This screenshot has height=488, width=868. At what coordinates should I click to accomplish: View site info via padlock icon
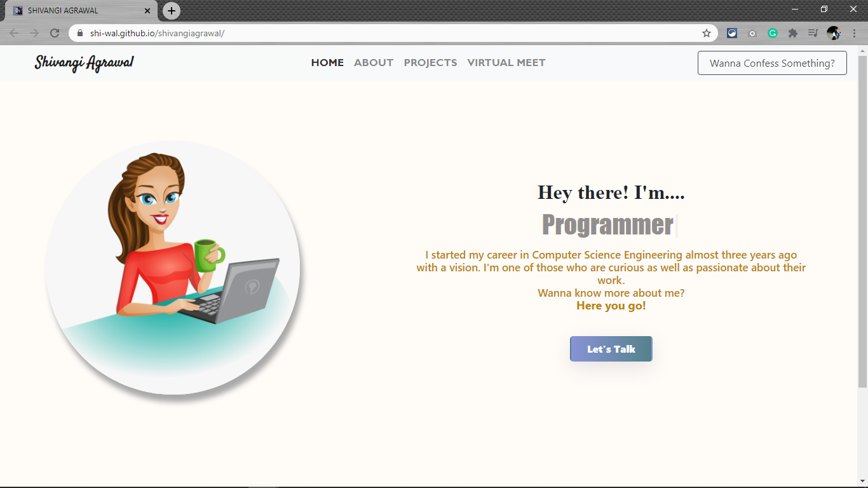pyautogui.click(x=80, y=33)
